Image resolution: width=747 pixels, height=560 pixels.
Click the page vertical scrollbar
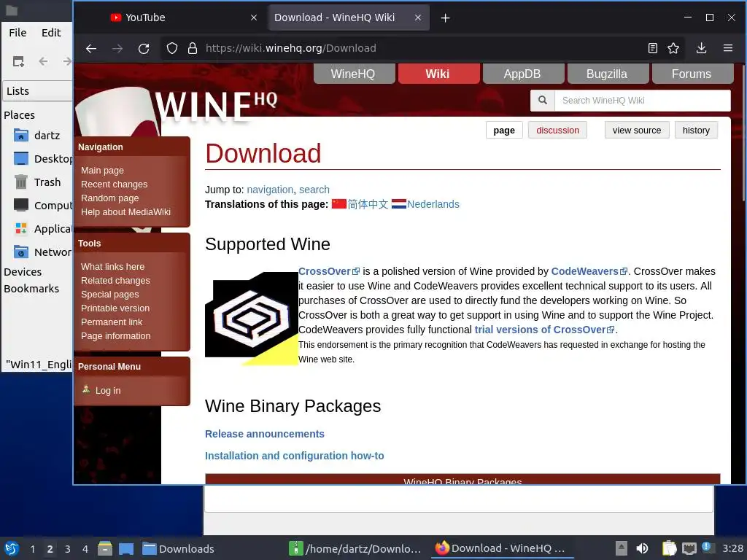pyautogui.click(x=743, y=133)
